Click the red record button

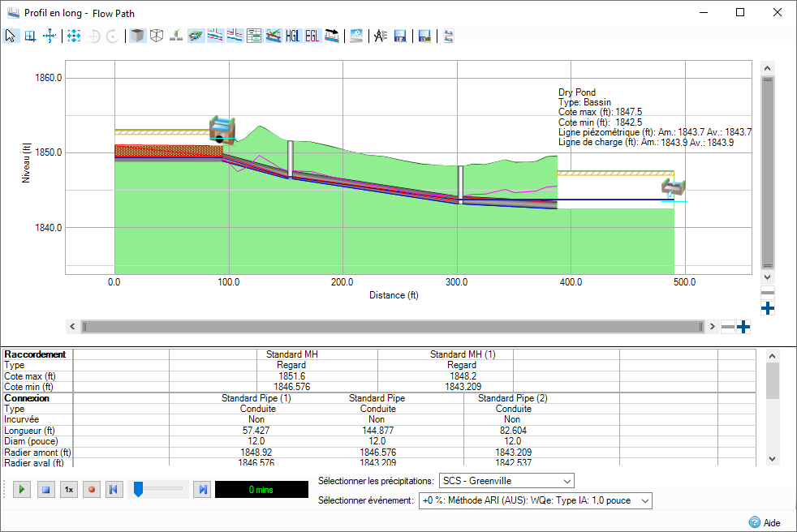[92, 490]
